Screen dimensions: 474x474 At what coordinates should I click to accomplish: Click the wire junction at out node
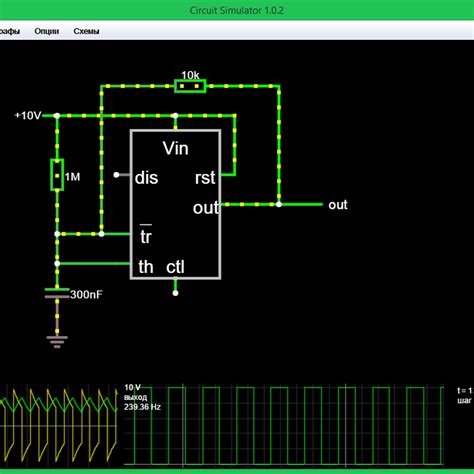(x=279, y=204)
